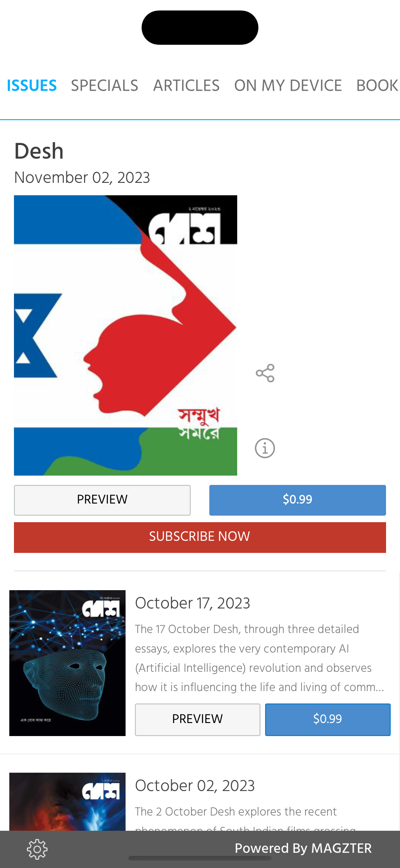The width and height of the screenshot is (400, 868).
Task: Open the issue info icon
Action: click(265, 448)
